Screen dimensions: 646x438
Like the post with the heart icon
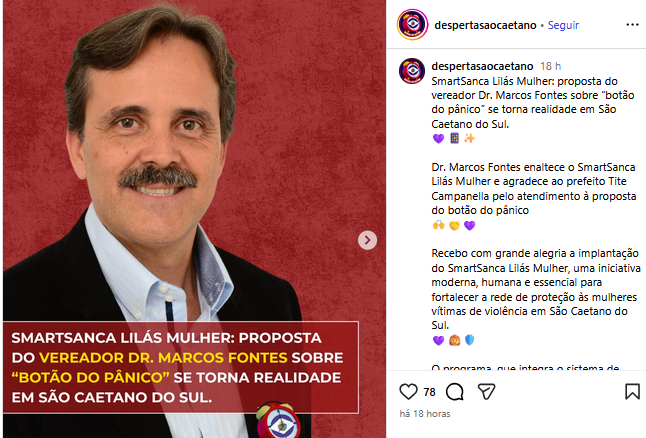[x=408, y=391]
